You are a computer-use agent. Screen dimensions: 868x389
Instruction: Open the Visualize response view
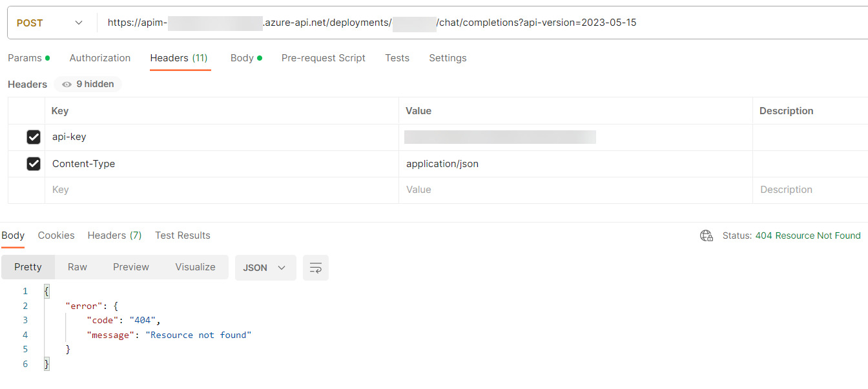tap(194, 266)
